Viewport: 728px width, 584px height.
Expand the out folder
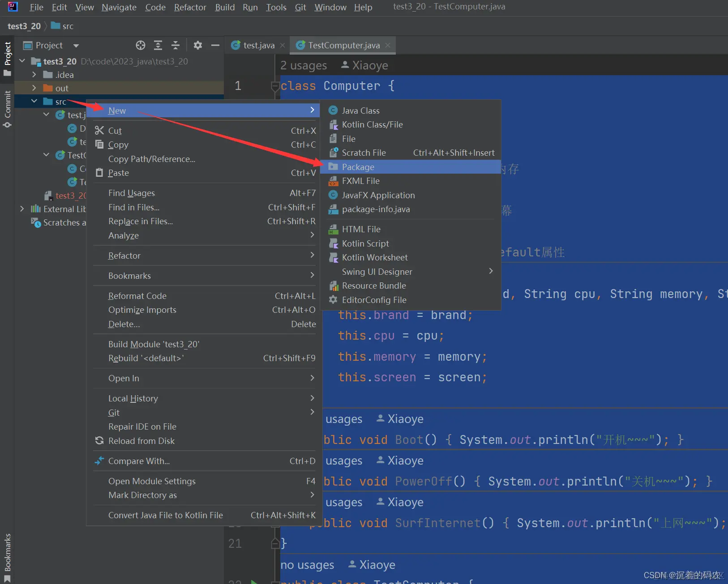34,88
